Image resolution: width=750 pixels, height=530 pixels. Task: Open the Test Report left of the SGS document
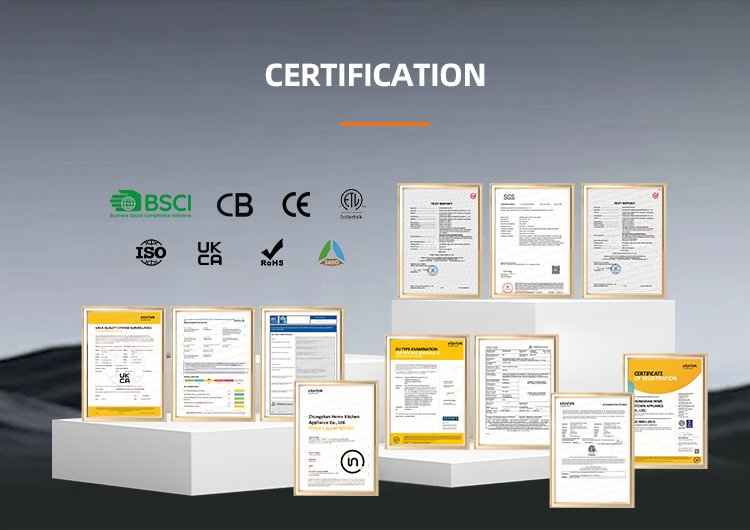(x=440, y=241)
